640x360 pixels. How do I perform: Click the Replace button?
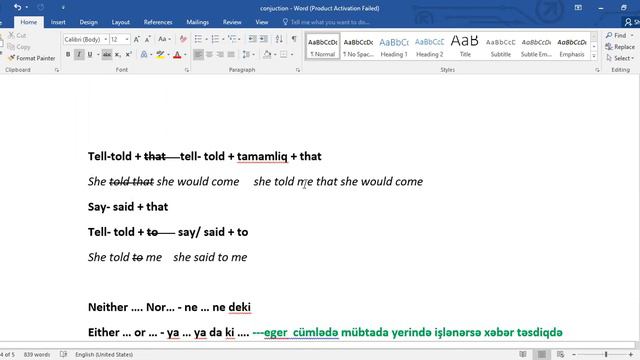620,47
